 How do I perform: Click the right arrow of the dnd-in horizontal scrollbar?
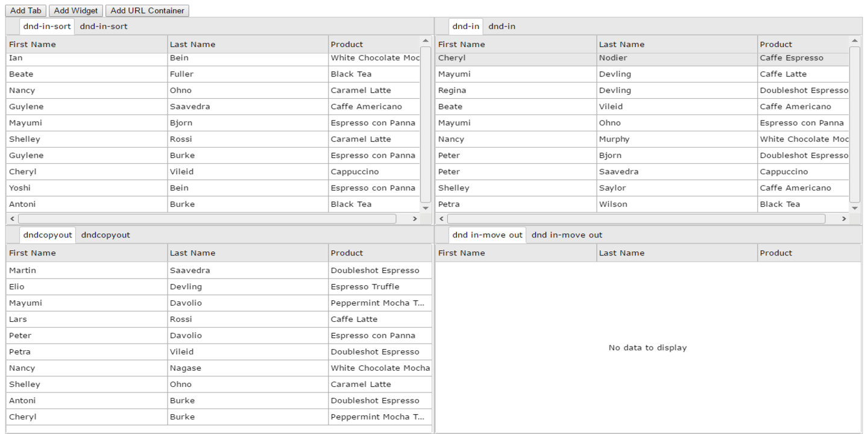coord(843,219)
